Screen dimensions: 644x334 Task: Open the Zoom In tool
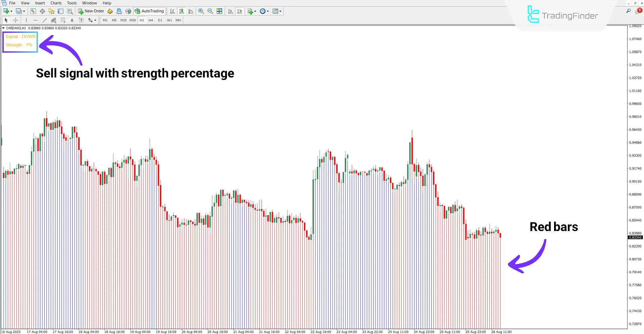(201, 11)
